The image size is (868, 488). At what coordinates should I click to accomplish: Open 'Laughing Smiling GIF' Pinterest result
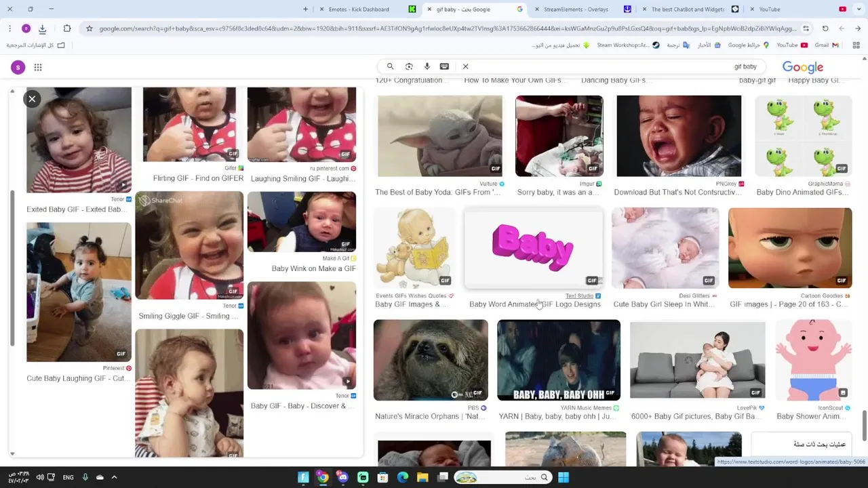pos(303,179)
